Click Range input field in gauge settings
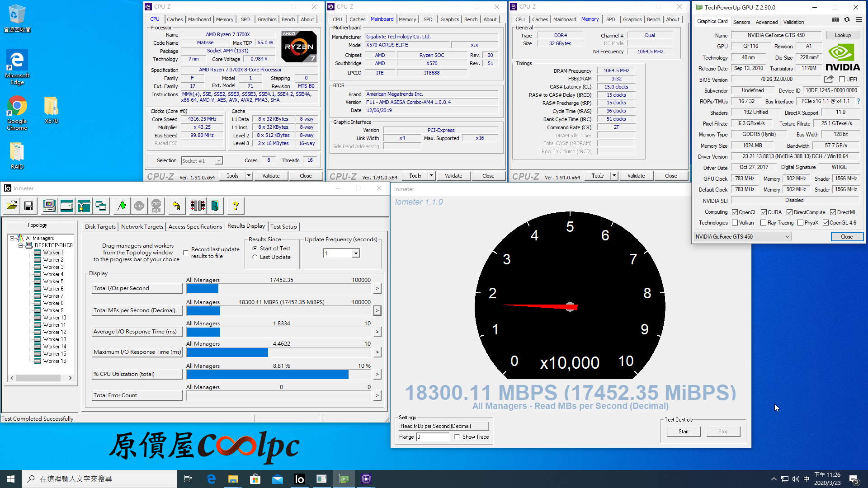868x488 pixels. tap(433, 437)
